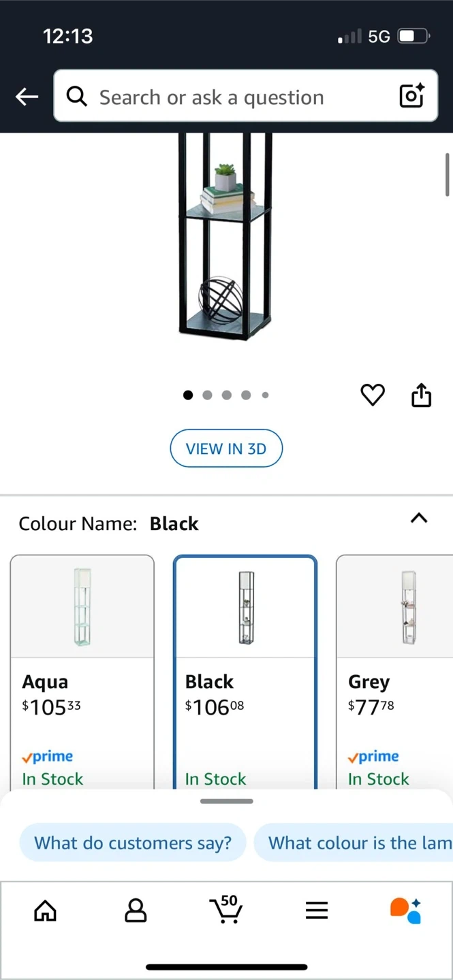The height and width of the screenshot is (980, 453).
Task: Add item to wishlist with heart icon
Action: click(373, 395)
